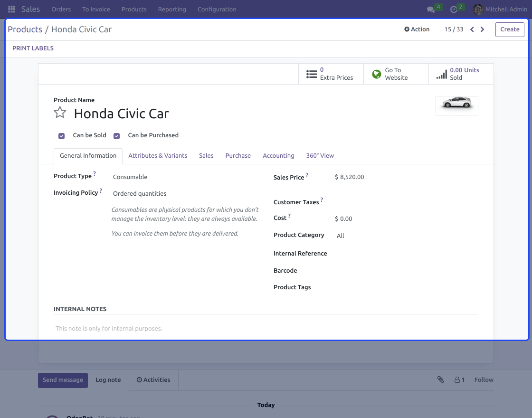
Task: Click the Extra Prices stat label
Action: point(337,78)
